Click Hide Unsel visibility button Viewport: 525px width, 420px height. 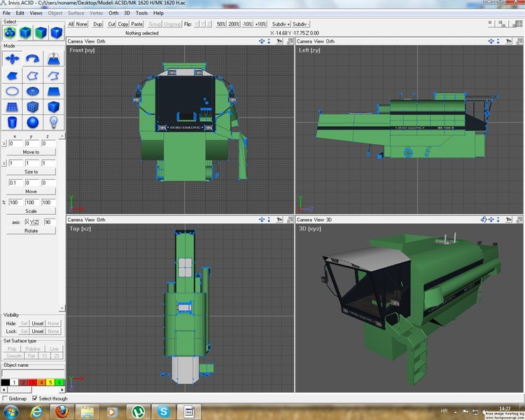(x=38, y=323)
